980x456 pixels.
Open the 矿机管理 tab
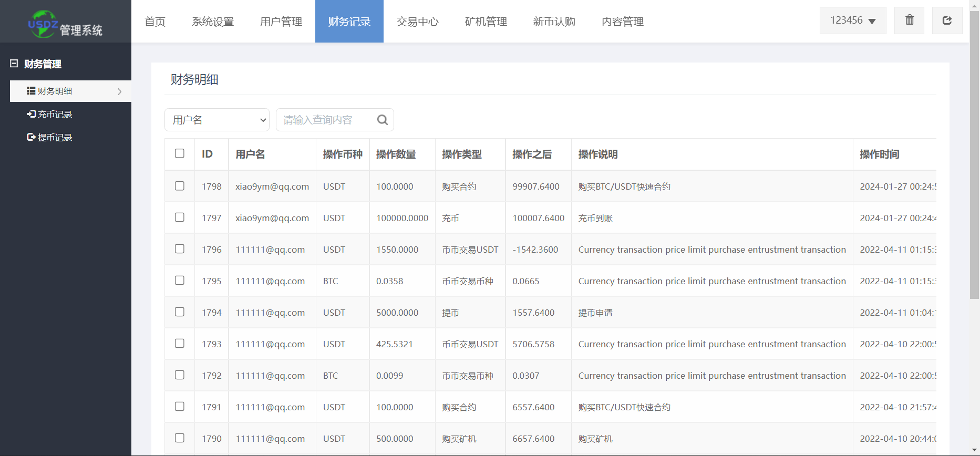click(486, 22)
